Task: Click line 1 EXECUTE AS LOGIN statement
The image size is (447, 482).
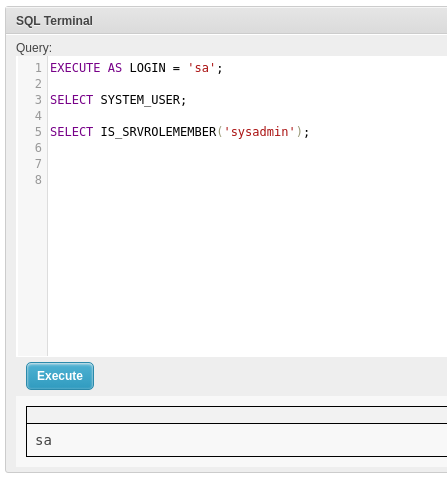Action: [136, 68]
